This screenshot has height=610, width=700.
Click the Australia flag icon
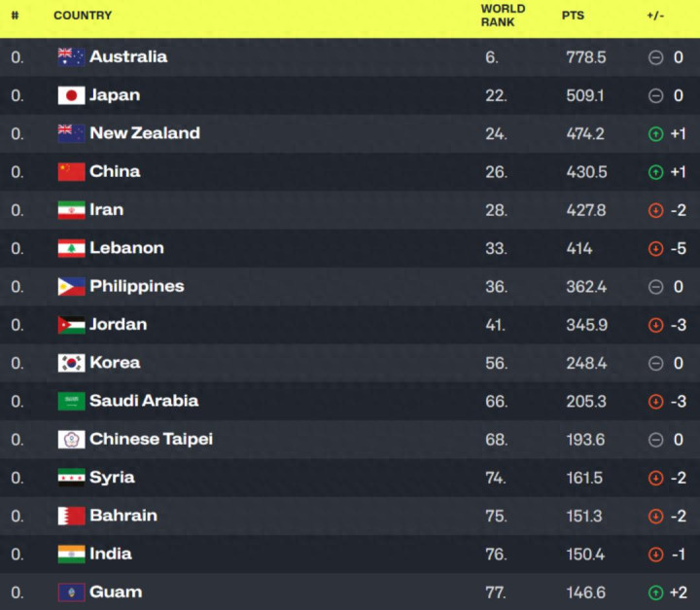pos(71,57)
